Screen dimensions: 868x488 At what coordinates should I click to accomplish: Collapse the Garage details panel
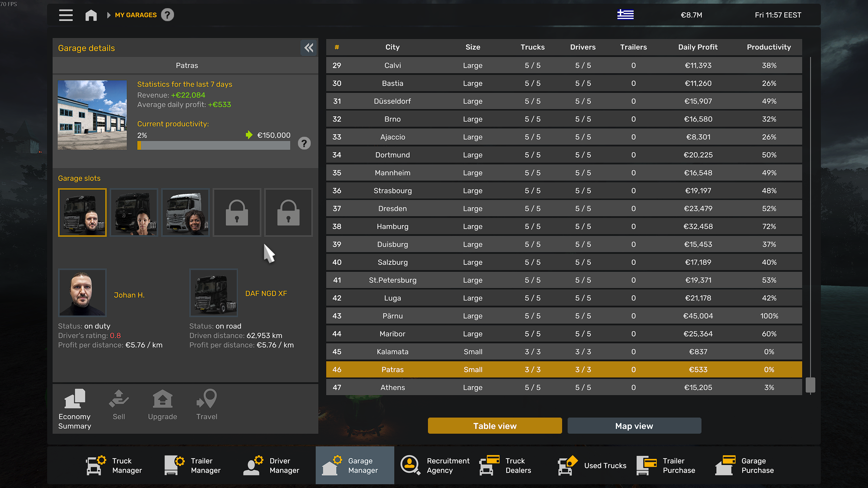309,48
